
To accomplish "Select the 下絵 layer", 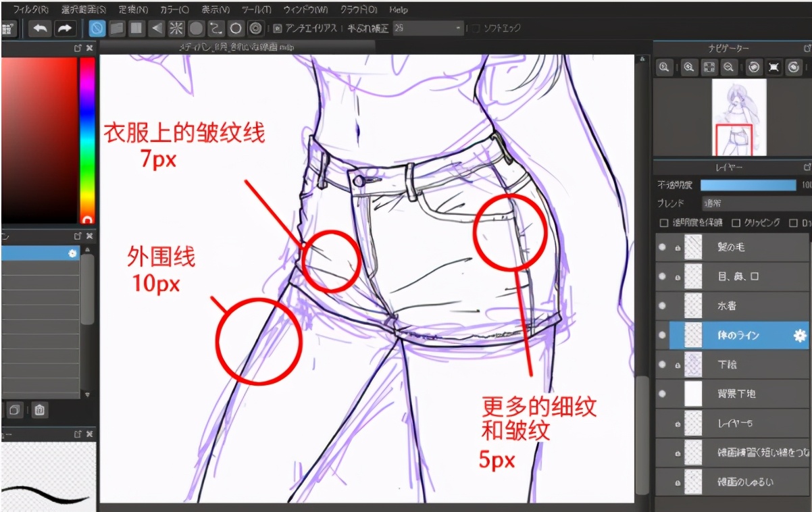I will 736,365.
